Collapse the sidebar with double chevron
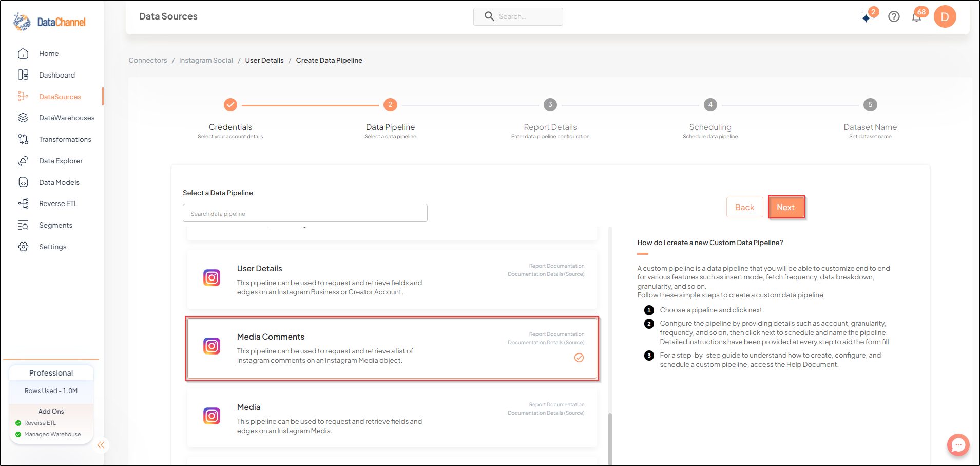 (101, 445)
